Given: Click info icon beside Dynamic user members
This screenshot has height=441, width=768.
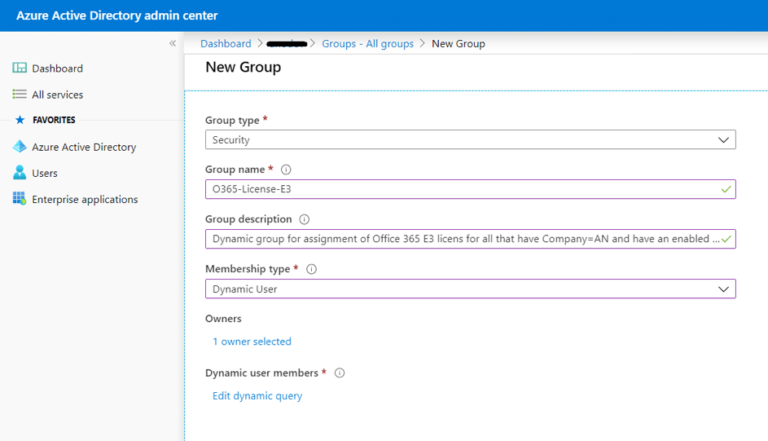Looking at the screenshot, I should (x=339, y=373).
